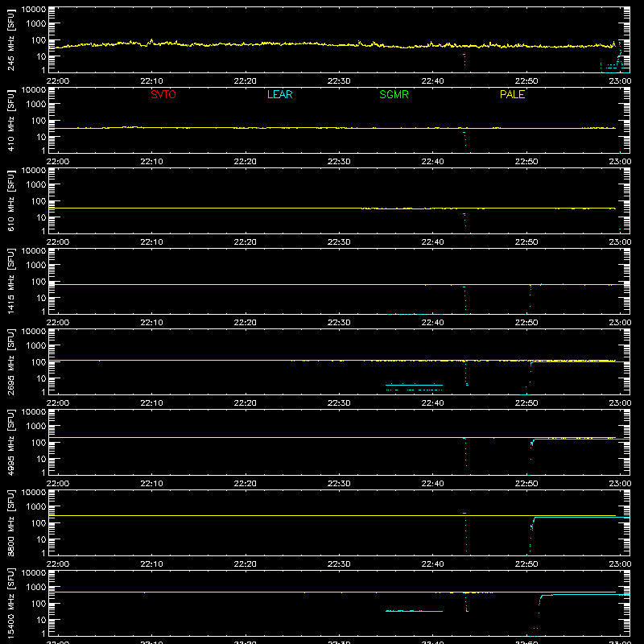
Task: Click 22:10 time label under 245 MHz panel
Action: click(x=151, y=81)
